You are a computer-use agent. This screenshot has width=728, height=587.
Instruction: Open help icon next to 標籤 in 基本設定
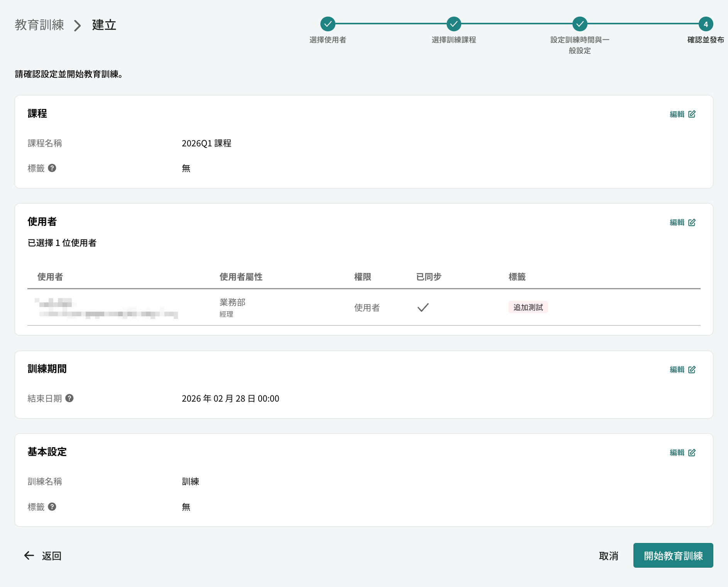[52, 507]
